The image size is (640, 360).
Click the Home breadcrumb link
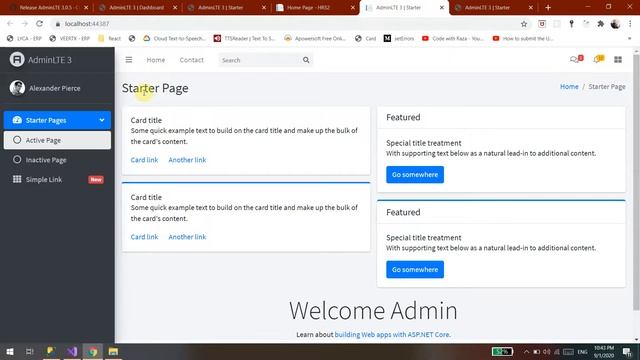[569, 87]
